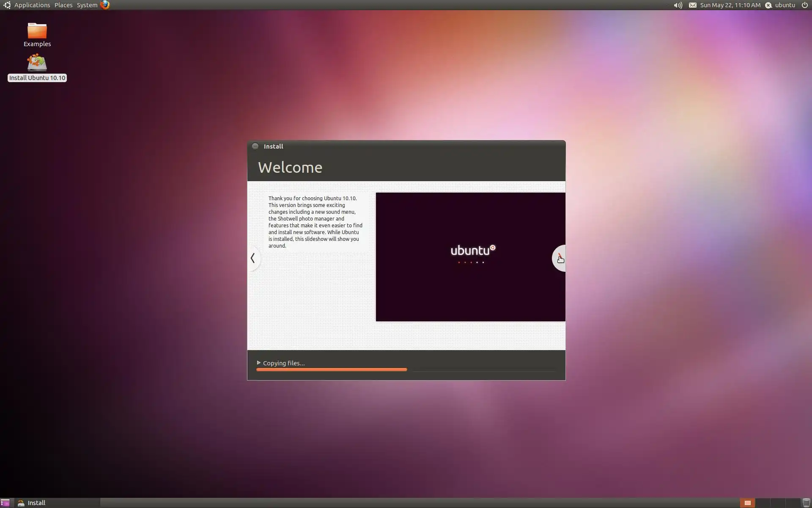Select the Install Ubuntu 10.10 desktop icon
Screen dimensions: 812x508
point(37,63)
